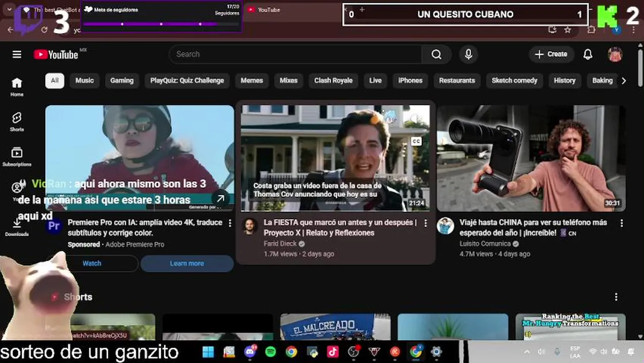Open YouTube notifications bell
The width and height of the screenshot is (644, 363).
(x=588, y=54)
